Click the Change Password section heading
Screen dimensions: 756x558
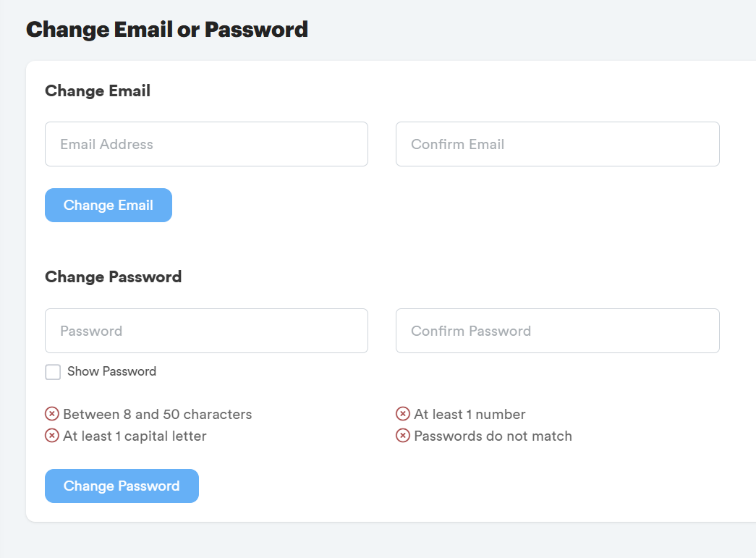click(113, 277)
